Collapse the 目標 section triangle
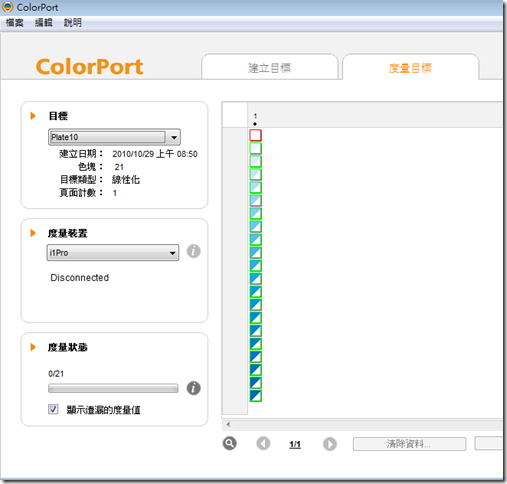Screen dimensions: 507x484 point(33,116)
